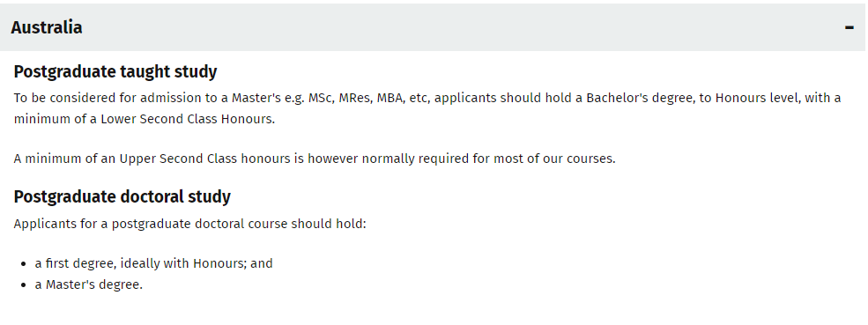
Task: Click the bullet item about a first degree
Action: [x=154, y=263]
